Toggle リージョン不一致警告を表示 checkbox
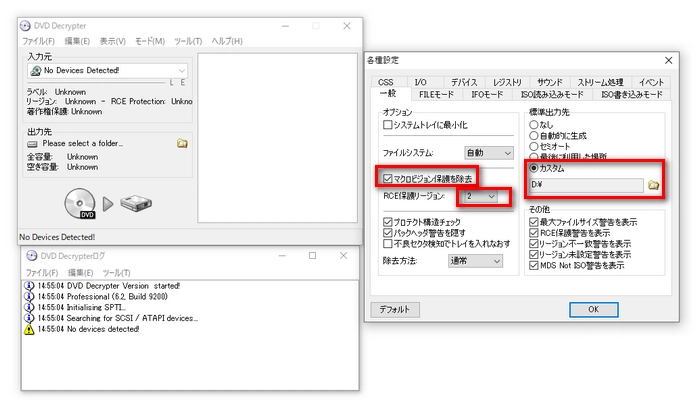700x411 pixels. point(533,244)
